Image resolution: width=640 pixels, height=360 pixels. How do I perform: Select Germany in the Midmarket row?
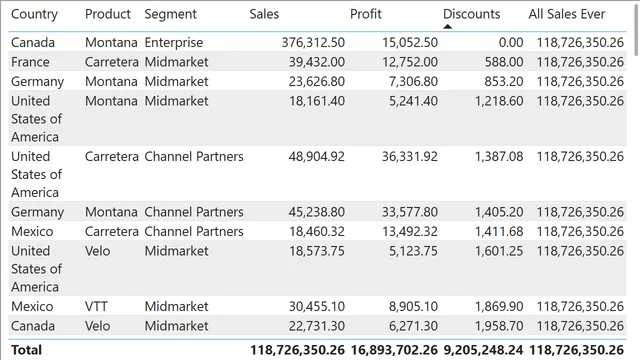38,82
